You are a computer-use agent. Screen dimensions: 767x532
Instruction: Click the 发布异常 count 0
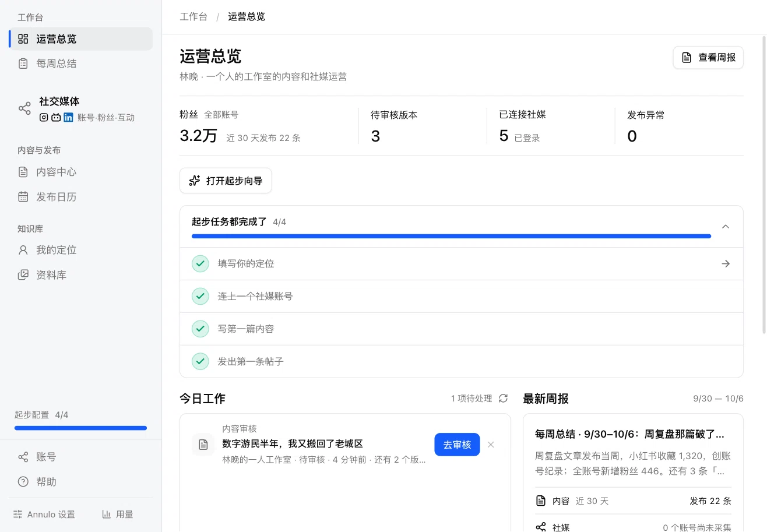click(632, 136)
